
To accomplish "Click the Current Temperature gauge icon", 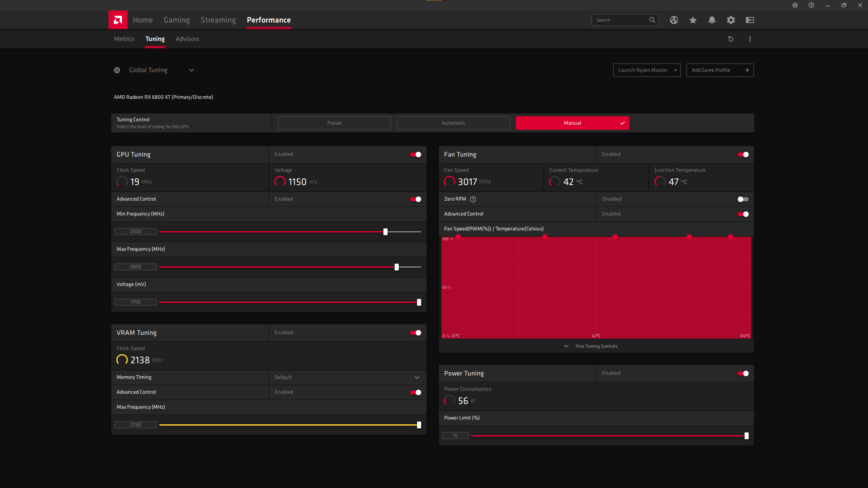I will click(555, 181).
